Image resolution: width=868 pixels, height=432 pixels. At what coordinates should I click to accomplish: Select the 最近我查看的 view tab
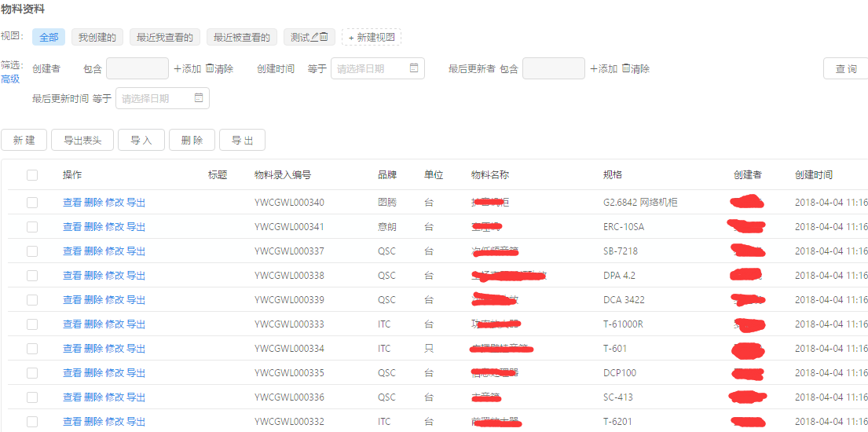[165, 37]
